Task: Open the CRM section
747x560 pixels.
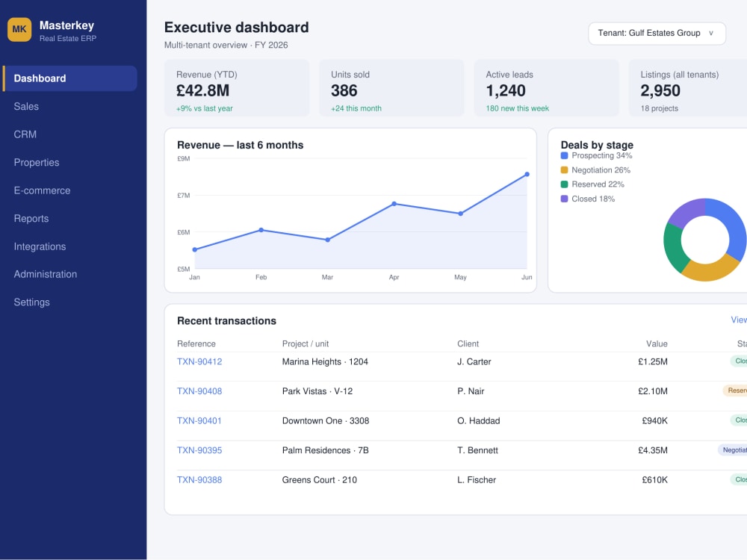Action: (25, 134)
